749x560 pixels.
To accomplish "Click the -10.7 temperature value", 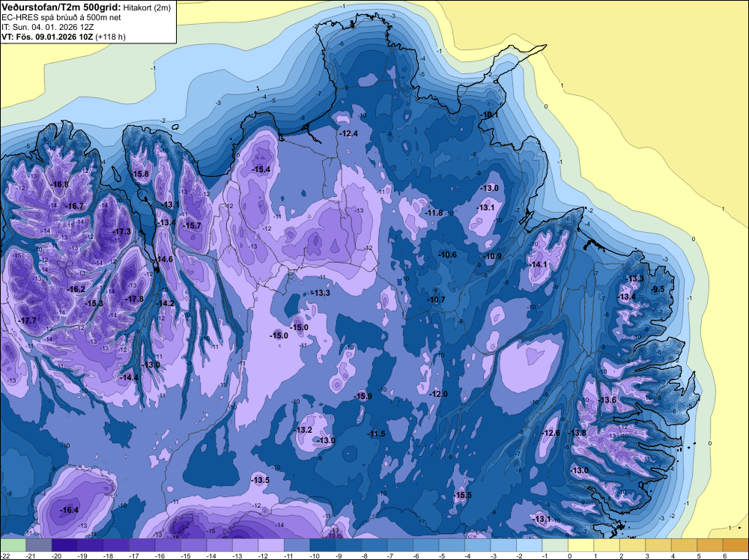I will coord(436,299).
